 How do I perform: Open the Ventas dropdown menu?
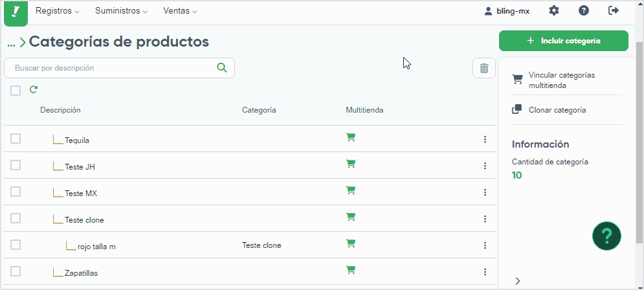click(x=181, y=11)
